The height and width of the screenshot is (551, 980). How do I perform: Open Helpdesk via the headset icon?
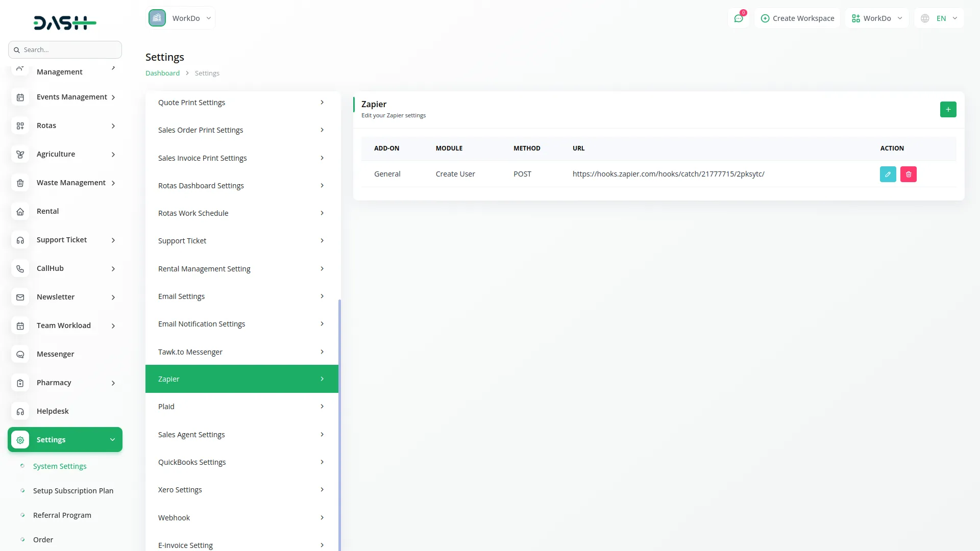pos(20,411)
